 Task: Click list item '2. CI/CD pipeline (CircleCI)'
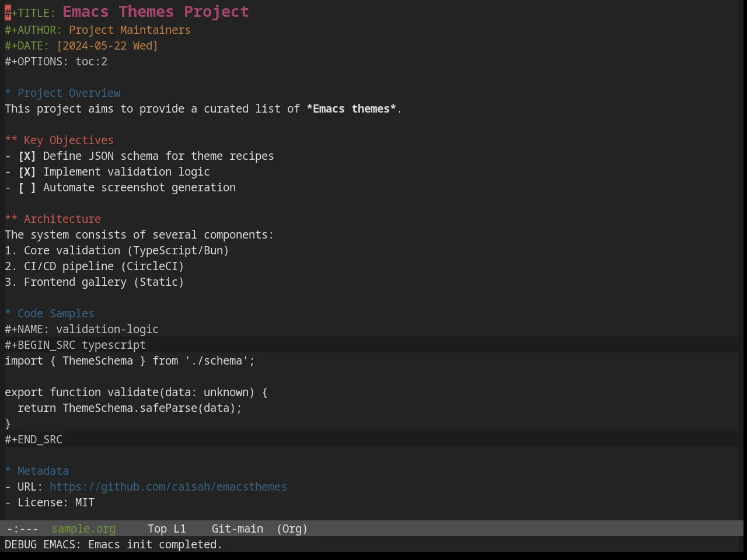tap(95, 266)
